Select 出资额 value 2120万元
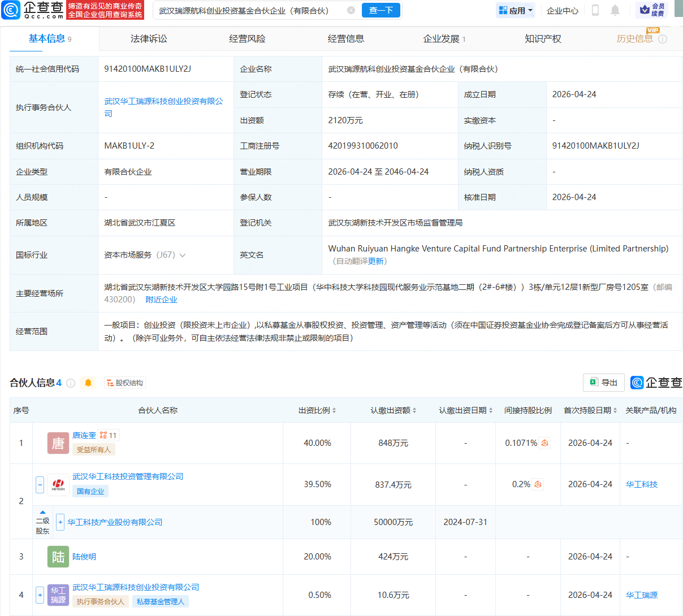Viewport: 683px width, 616px height. pyautogui.click(x=345, y=120)
